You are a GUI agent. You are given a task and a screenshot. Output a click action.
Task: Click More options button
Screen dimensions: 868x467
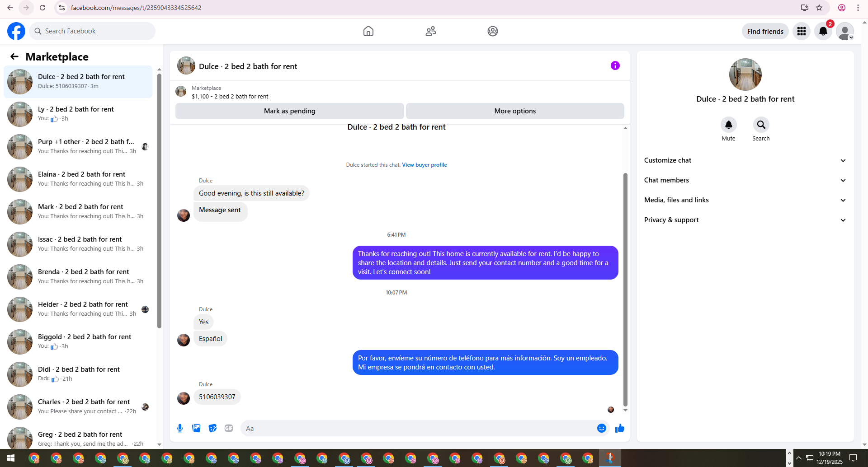click(x=515, y=111)
